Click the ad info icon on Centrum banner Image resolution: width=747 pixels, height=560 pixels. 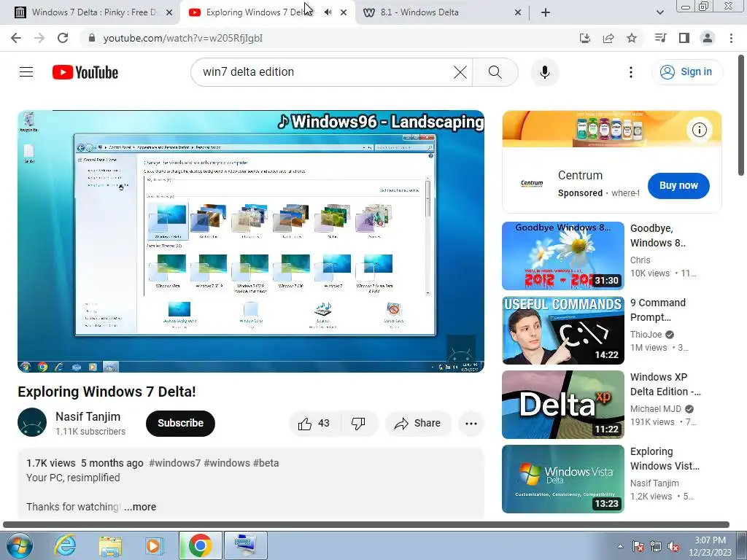(700, 130)
